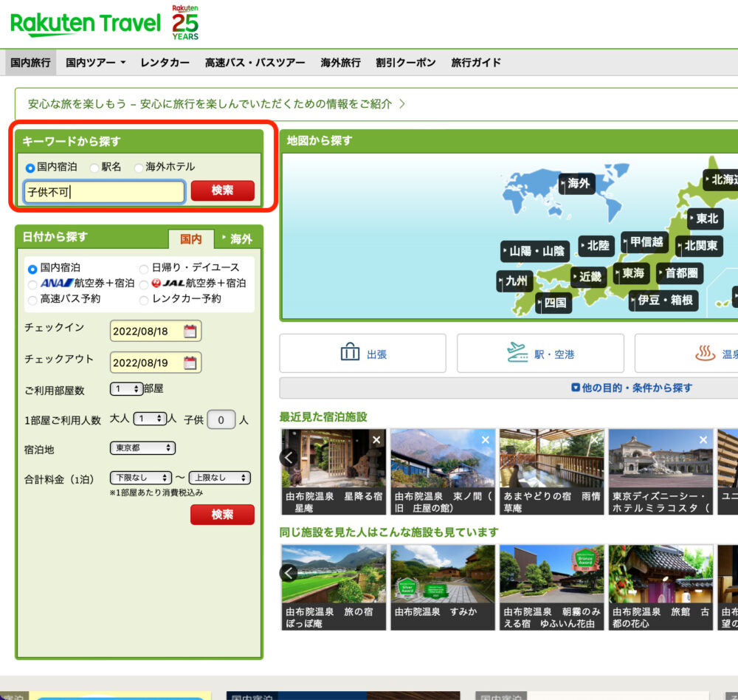Open the check-out calendar icon

[x=190, y=363]
